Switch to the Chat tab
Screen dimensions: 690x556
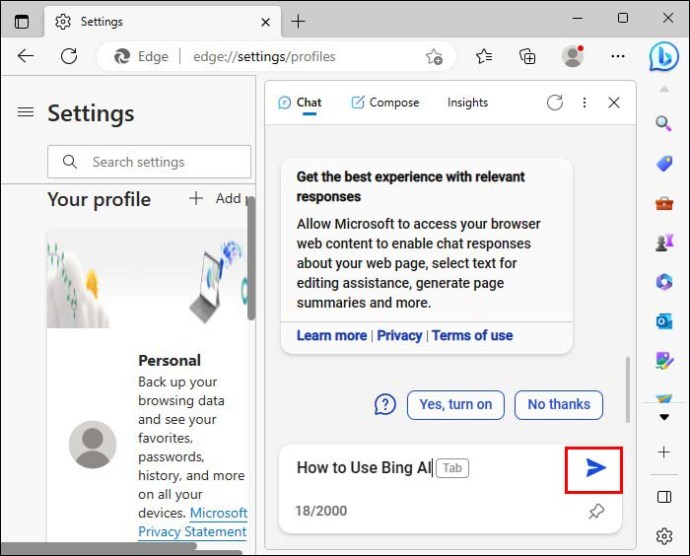click(x=300, y=103)
